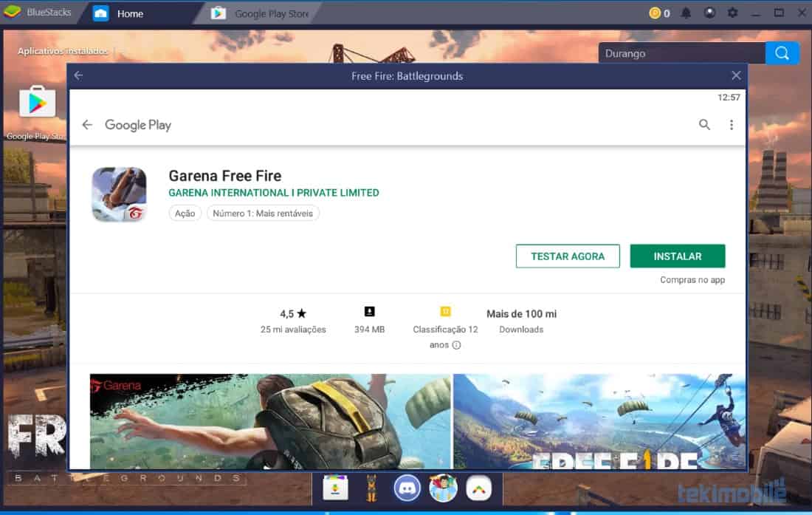812x515 pixels.
Task: Open the dog character dock icon
Action: click(x=371, y=488)
